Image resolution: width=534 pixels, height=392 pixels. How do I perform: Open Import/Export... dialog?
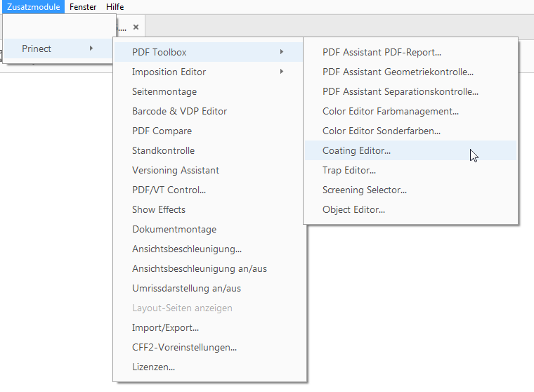point(208,328)
